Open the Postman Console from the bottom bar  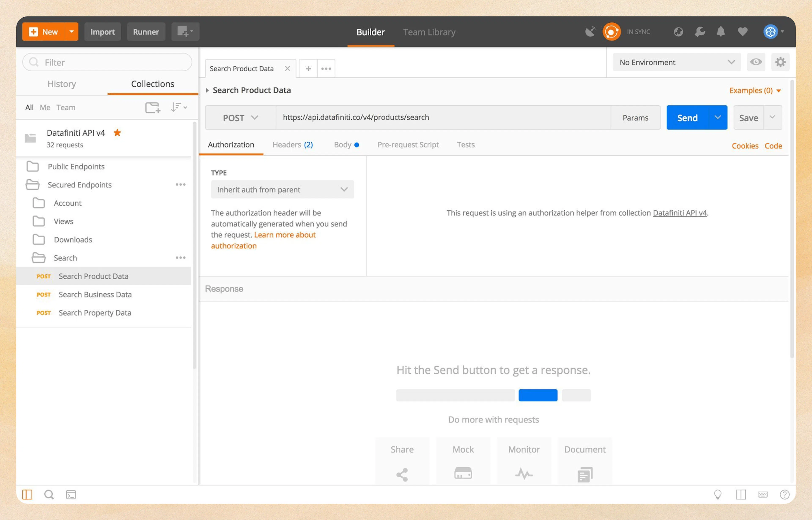pos(71,494)
